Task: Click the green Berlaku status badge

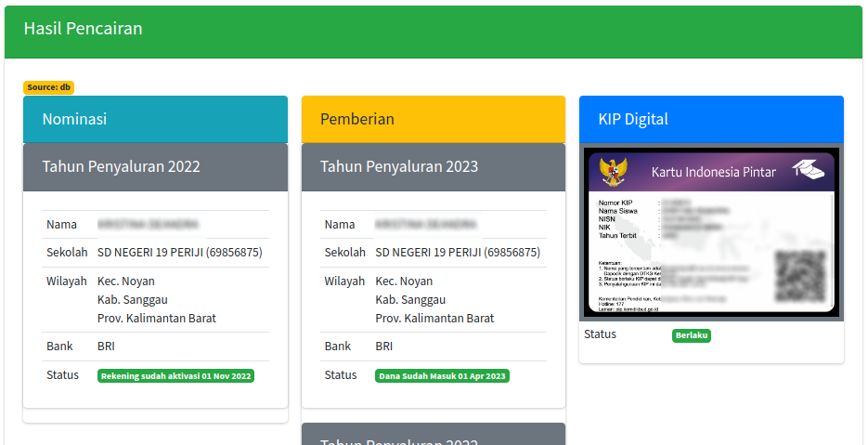Action: [x=692, y=335]
